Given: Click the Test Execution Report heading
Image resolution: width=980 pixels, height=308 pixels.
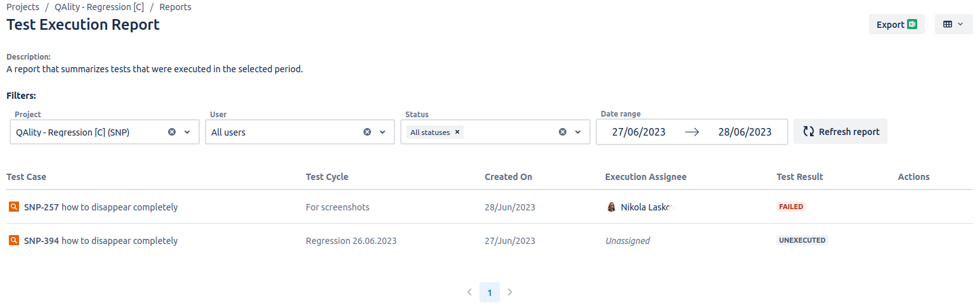Looking at the screenshot, I should point(83,25).
